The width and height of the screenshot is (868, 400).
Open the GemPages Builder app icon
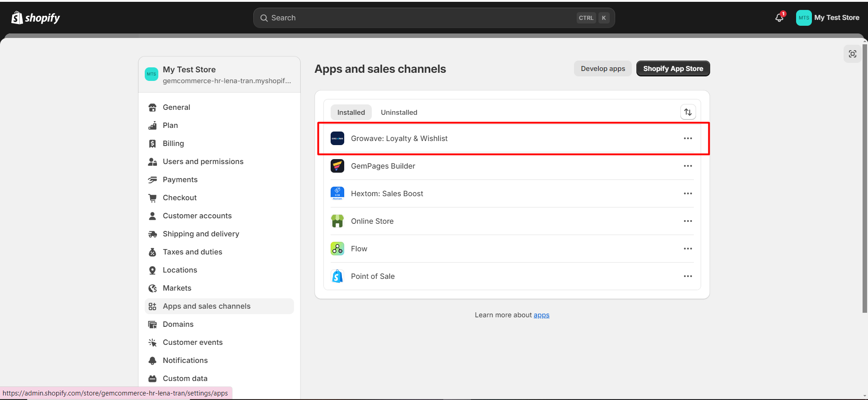click(337, 166)
